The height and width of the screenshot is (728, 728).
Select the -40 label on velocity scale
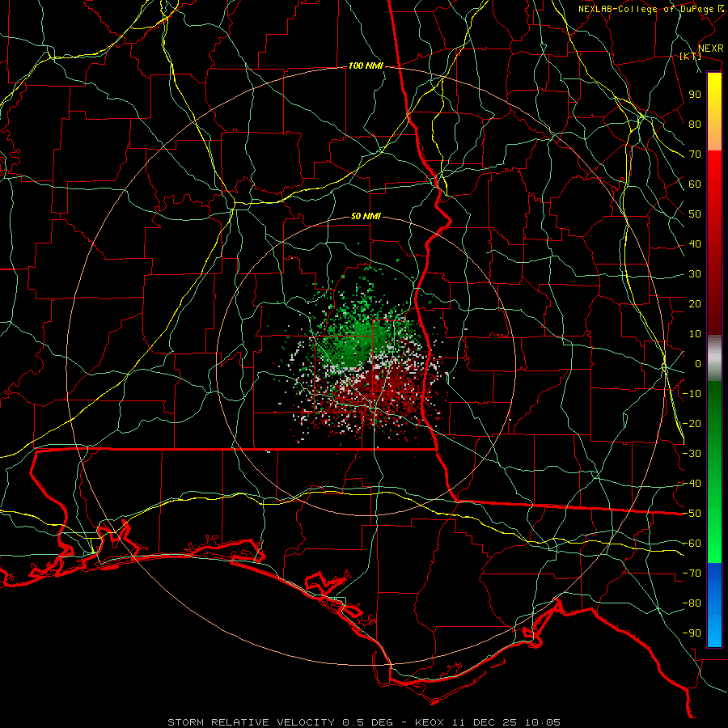[692, 484]
